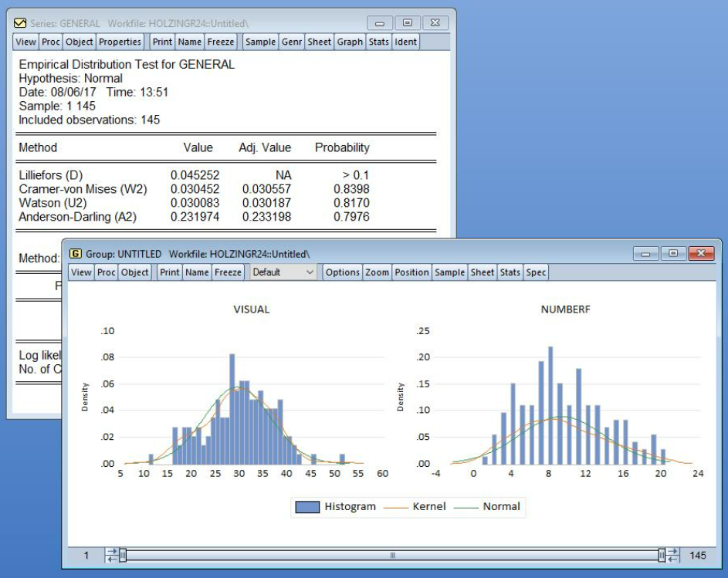This screenshot has height=578, width=728.
Task: Click Freeze in Series GENERAL toolbar
Action: pyautogui.click(x=221, y=42)
